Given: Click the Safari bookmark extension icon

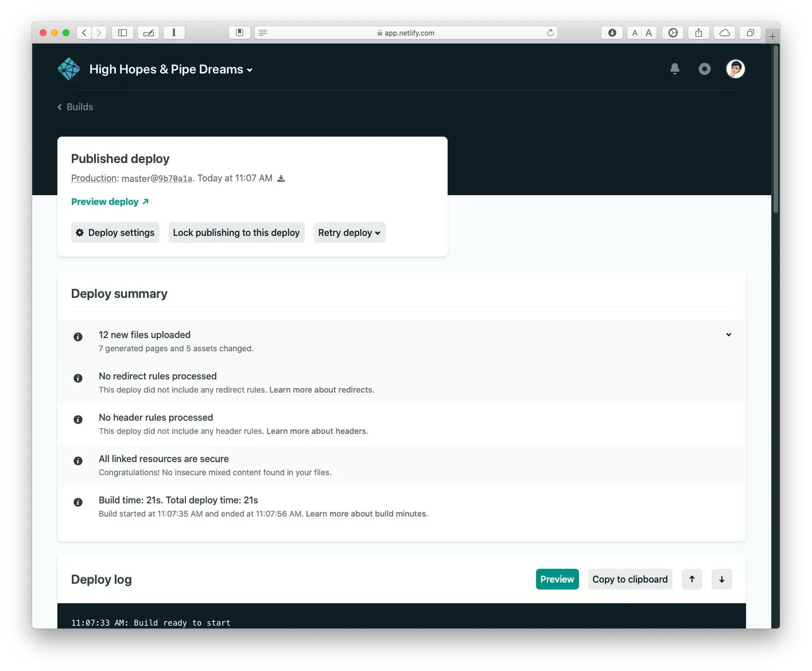Looking at the screenshot, I should coord(240,33).
